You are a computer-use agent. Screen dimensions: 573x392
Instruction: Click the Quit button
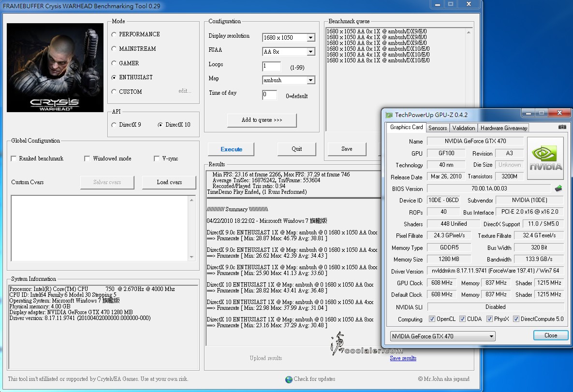point(297,149)
